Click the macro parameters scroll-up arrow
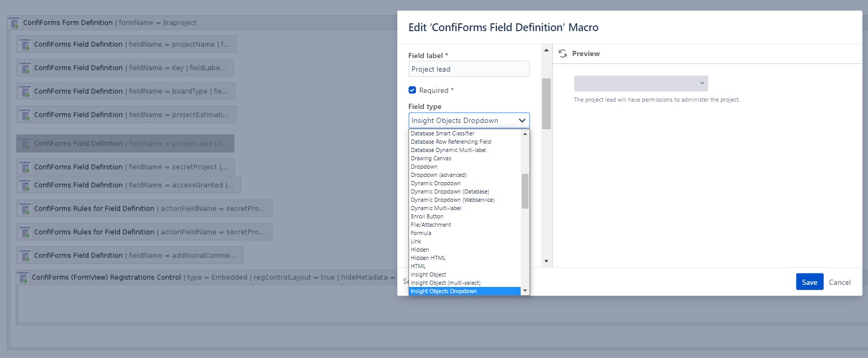 click(546, 50)
